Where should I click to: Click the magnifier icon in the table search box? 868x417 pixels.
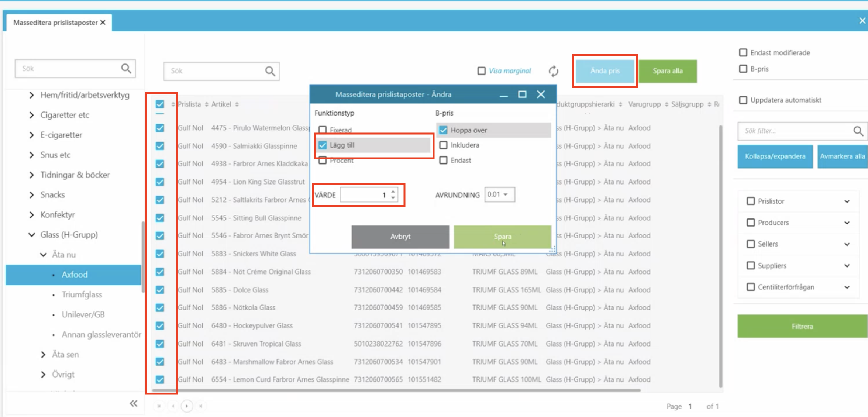[270, 71]
